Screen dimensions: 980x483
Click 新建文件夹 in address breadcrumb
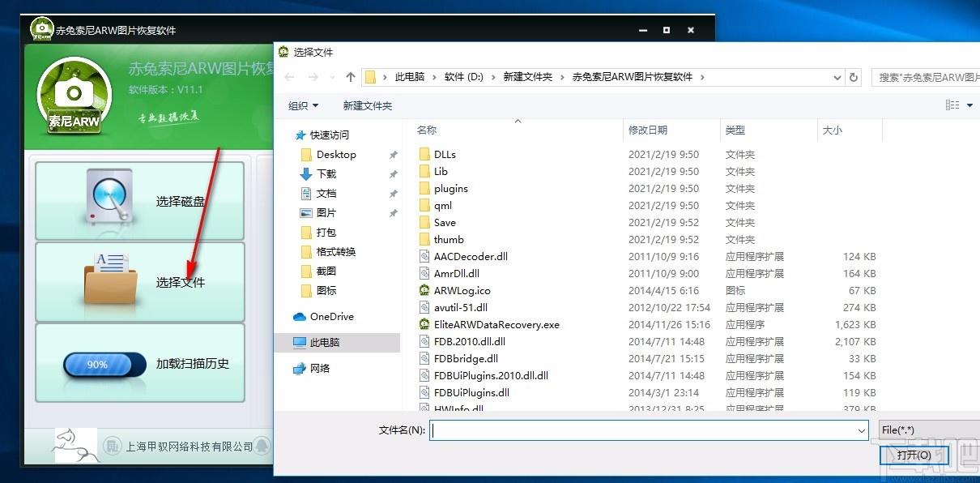pyautogui.click(x=527, y=77)
